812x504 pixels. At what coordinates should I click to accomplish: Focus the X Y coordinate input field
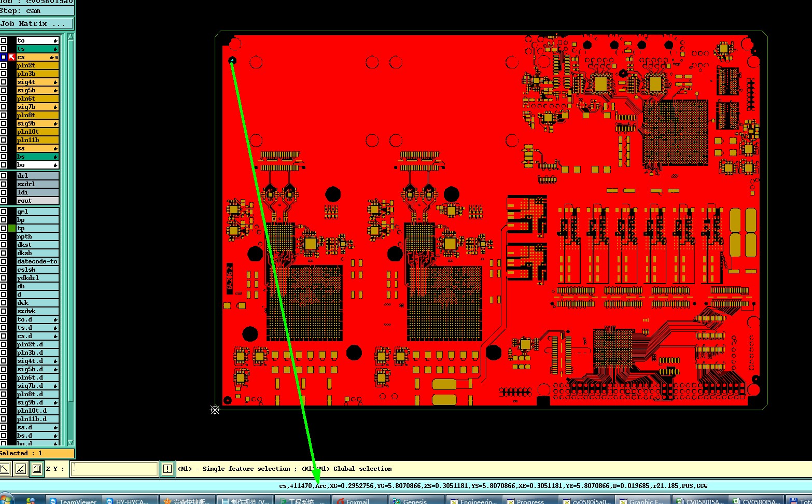click(x=114, y=469)
